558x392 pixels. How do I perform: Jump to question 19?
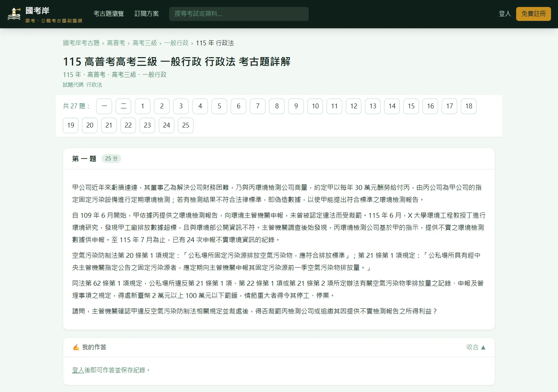tap(71, 125)
